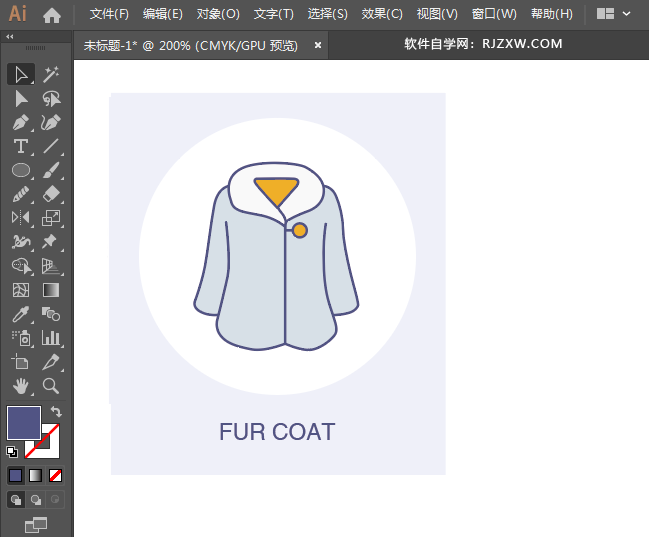
Task: Collapse the toolbar double-arrow
Action: [x=10, y=37]
